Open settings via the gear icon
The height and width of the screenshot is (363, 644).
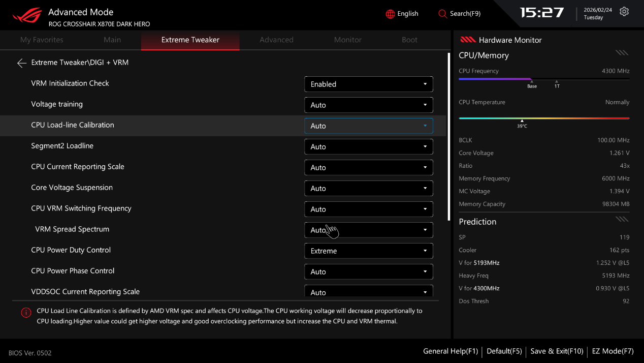[x=624, y=12]
